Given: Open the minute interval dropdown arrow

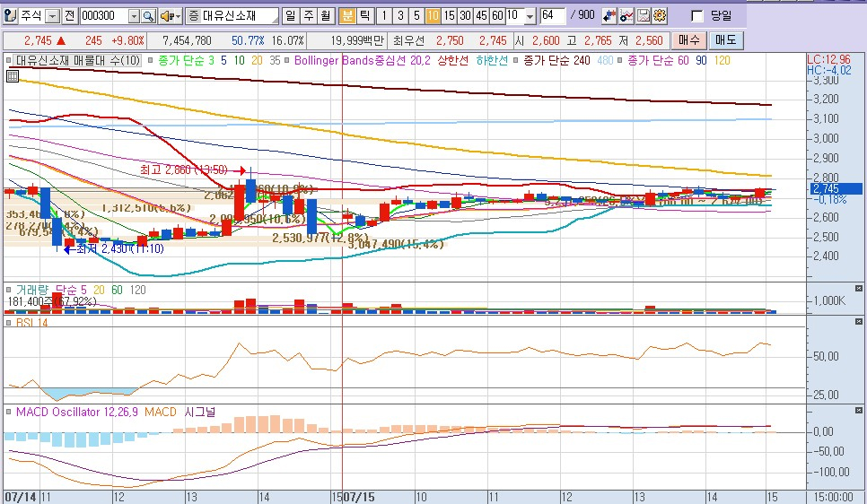Looking at the screenshot, I should point(529,16).
